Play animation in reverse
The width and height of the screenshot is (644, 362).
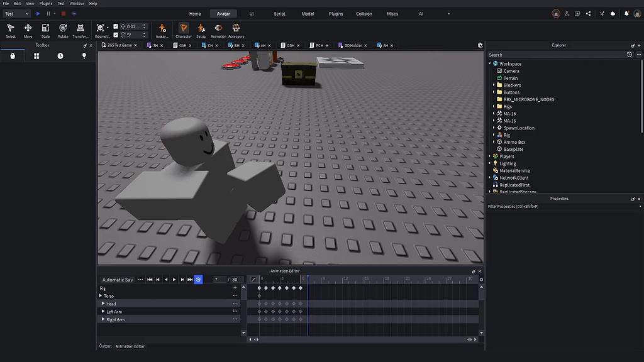coord(166,280)
